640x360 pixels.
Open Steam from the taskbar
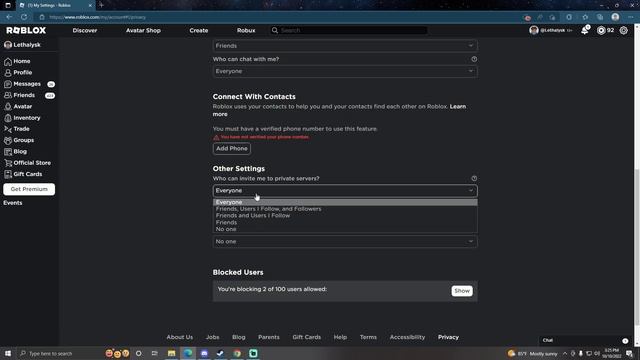220,353
